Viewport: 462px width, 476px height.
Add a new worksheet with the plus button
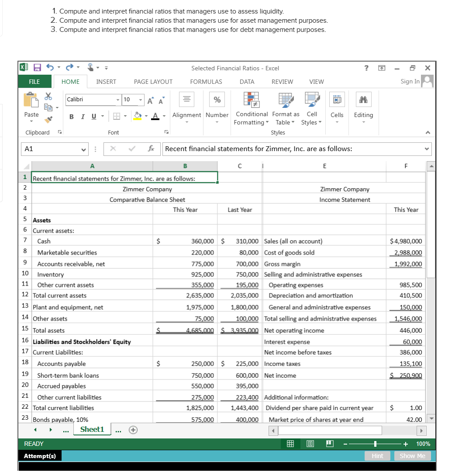tap(133, 430)
